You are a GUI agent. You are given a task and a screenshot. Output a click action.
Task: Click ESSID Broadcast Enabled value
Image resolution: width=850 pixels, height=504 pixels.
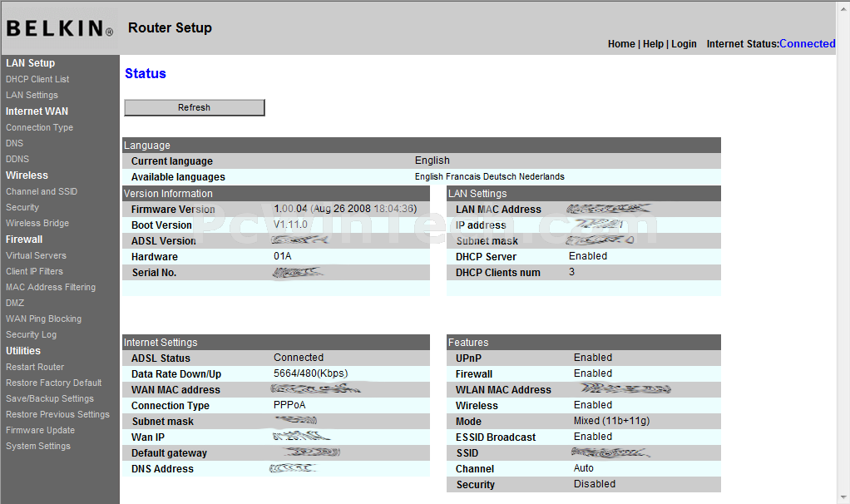click(x=593, y=437)
